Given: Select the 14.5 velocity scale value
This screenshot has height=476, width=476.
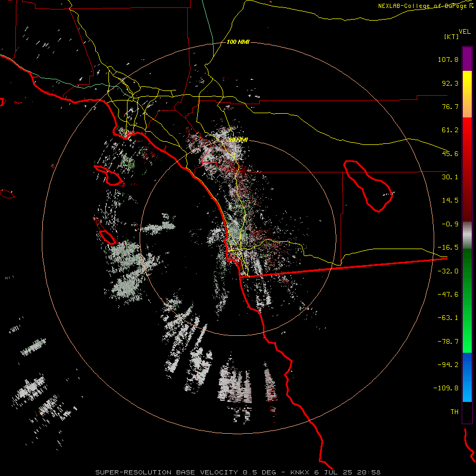Looking at the screenshot, I should 450,200.
